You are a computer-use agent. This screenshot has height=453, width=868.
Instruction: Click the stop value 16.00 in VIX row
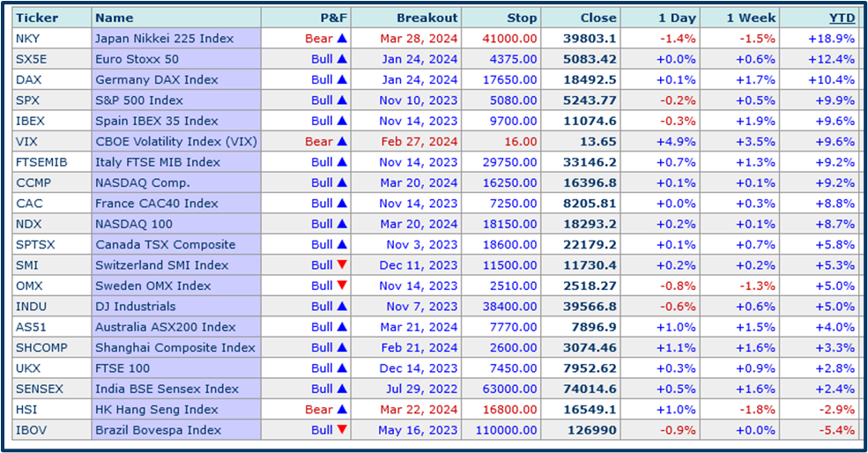[520, 141]
